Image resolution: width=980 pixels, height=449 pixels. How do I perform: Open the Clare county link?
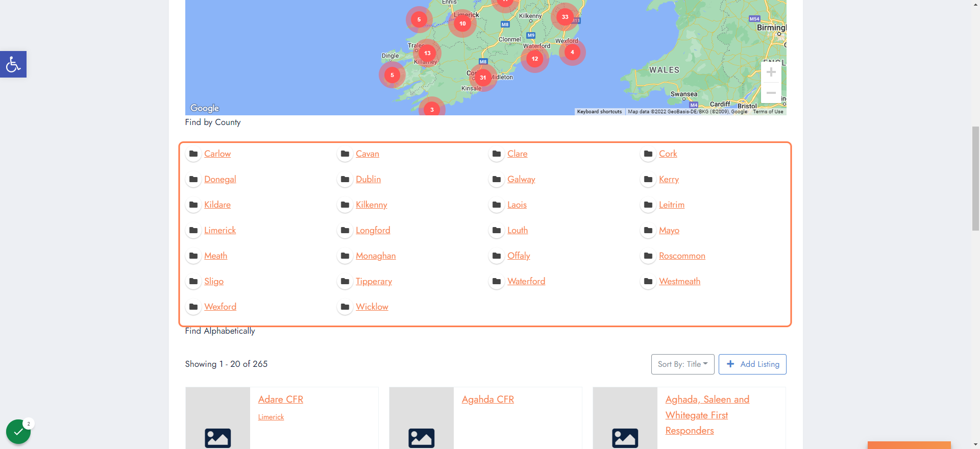518,154
